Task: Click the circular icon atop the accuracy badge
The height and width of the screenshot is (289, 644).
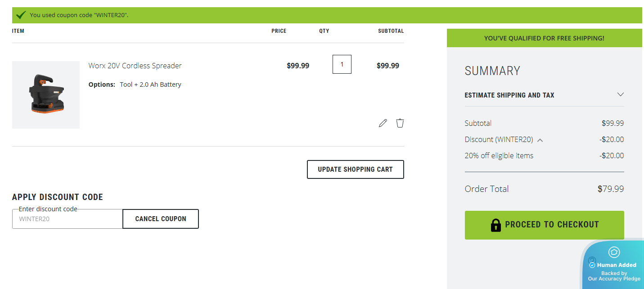Action: click(613, 253)
